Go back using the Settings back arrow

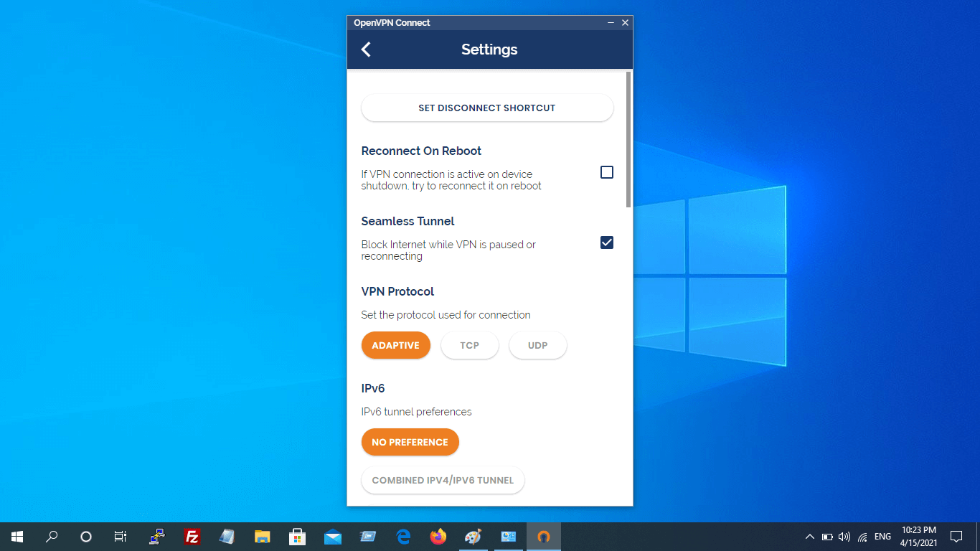366,50
